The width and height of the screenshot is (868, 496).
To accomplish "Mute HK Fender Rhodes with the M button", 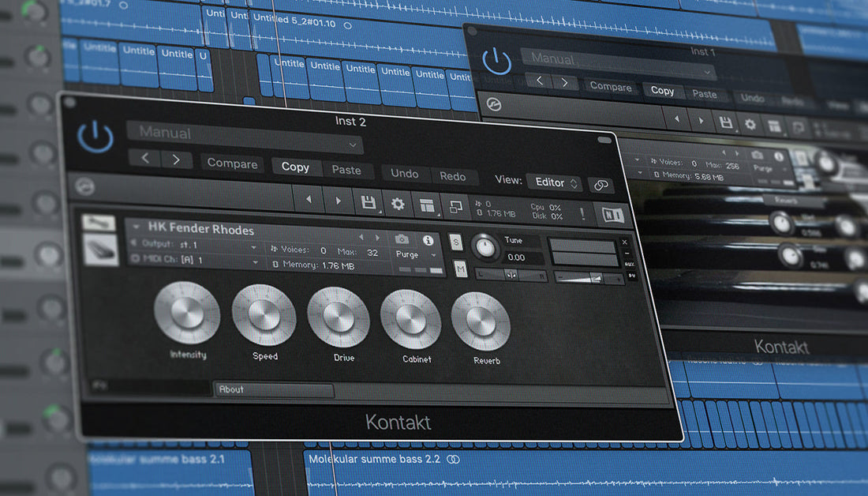I will pos(461,269).
